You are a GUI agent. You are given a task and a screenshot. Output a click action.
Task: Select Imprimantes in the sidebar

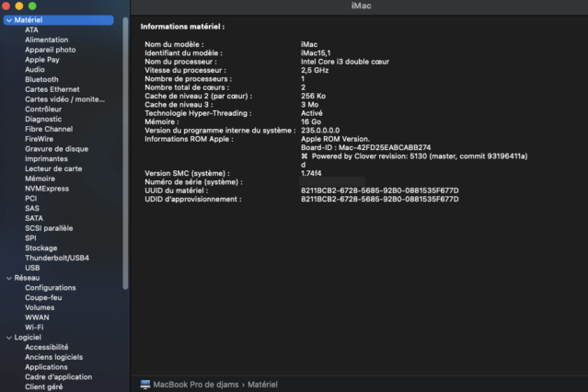(x=46, y=158)
